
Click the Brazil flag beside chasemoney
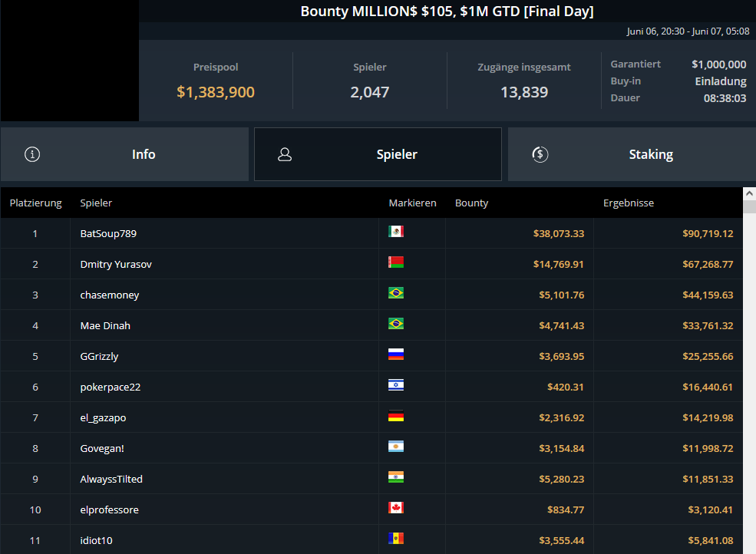click(x=396, y=292)
